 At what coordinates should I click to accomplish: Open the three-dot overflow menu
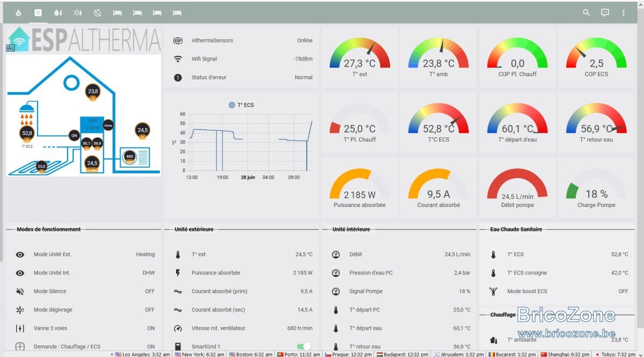[623, 12]
